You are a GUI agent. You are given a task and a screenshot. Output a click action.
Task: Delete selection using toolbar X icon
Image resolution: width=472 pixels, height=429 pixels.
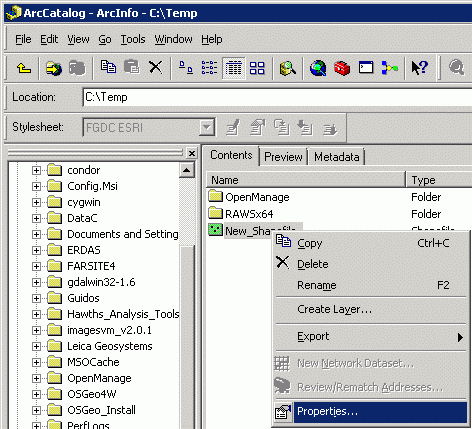(x=155, y=68)
